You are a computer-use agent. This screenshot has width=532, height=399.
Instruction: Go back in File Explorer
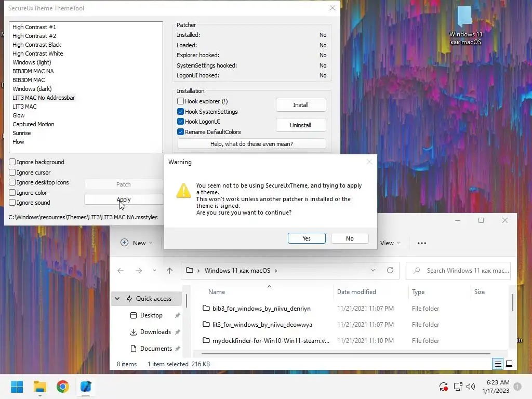121,271
